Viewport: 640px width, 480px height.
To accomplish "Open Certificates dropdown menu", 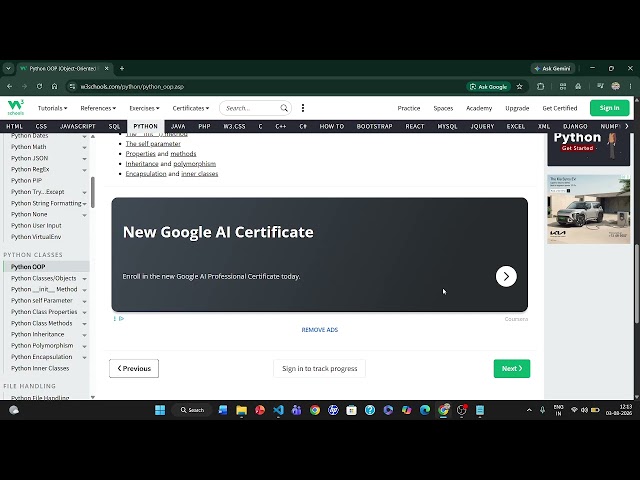I will pos(191,108).
